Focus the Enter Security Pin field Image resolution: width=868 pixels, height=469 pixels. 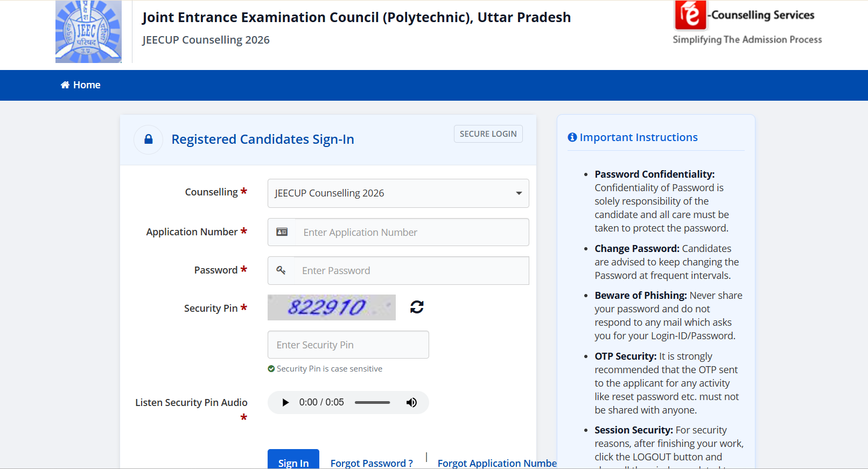pyautogui.click(x=348, y=345)
